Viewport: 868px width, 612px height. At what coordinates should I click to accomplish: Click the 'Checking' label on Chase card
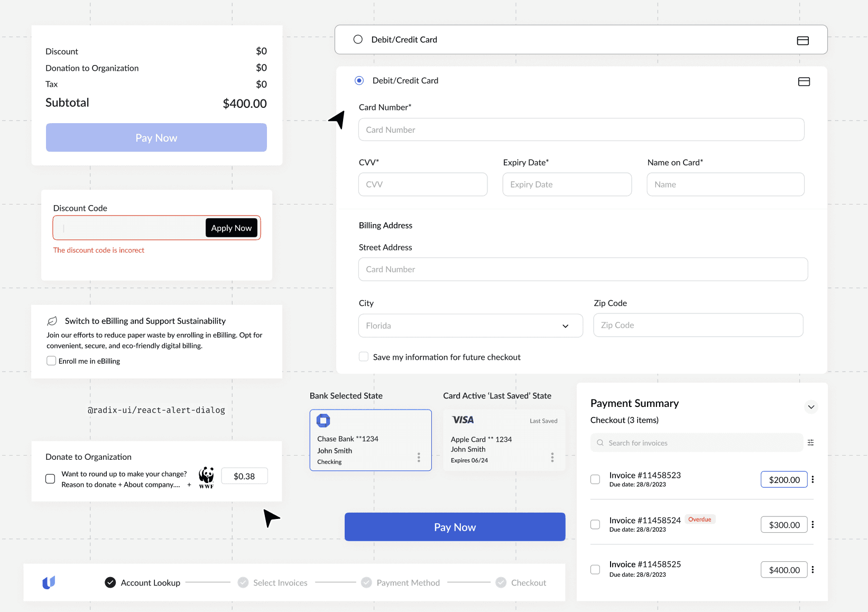coord(329,462)
